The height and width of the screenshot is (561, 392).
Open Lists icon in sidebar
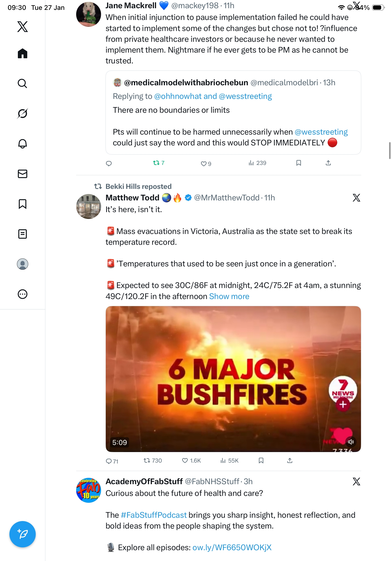point(23,234)
